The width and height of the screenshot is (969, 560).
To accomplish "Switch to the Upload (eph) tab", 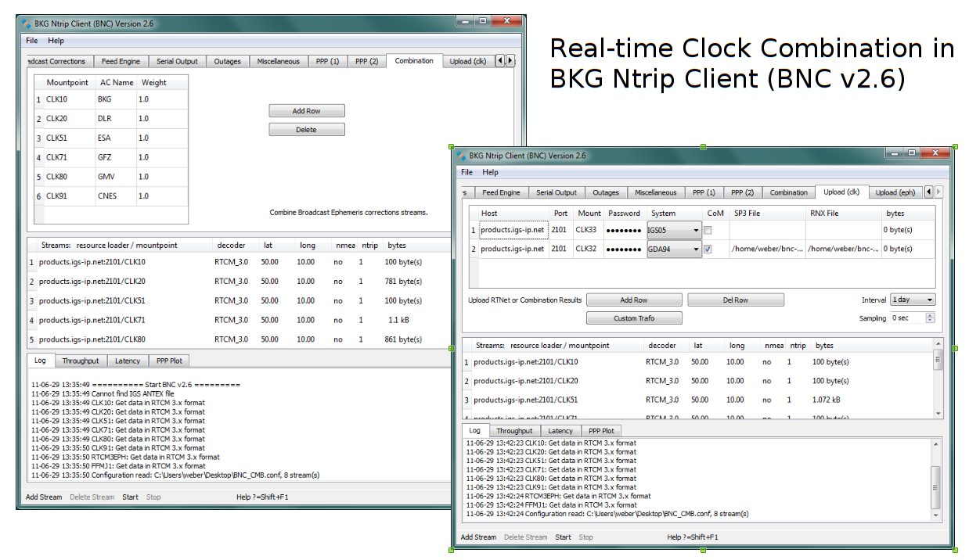I will pyautogui.click(x=895, y=192).
